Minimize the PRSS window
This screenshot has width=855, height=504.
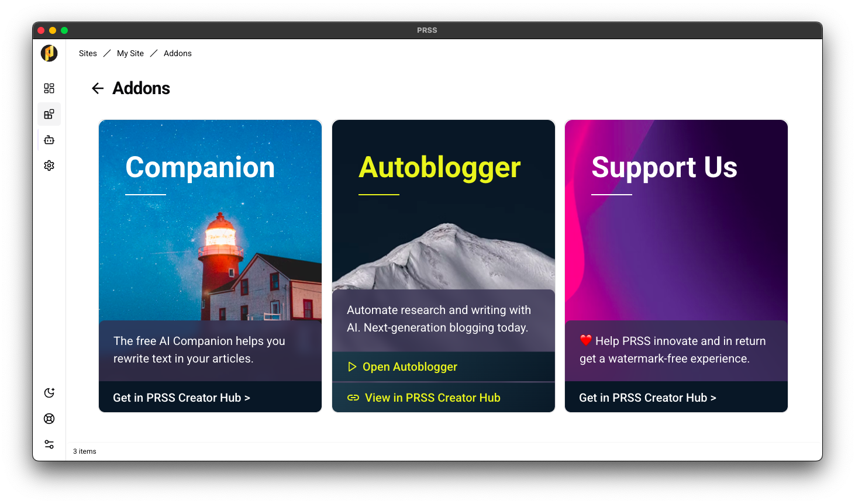click(x=53, y=30)
